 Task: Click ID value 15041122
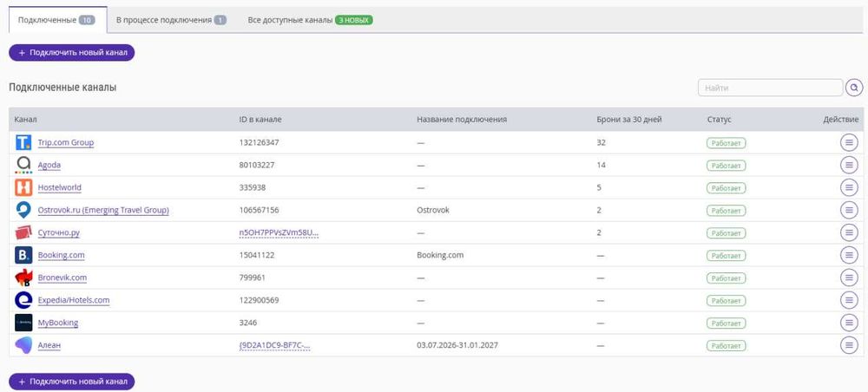(257, 255)
